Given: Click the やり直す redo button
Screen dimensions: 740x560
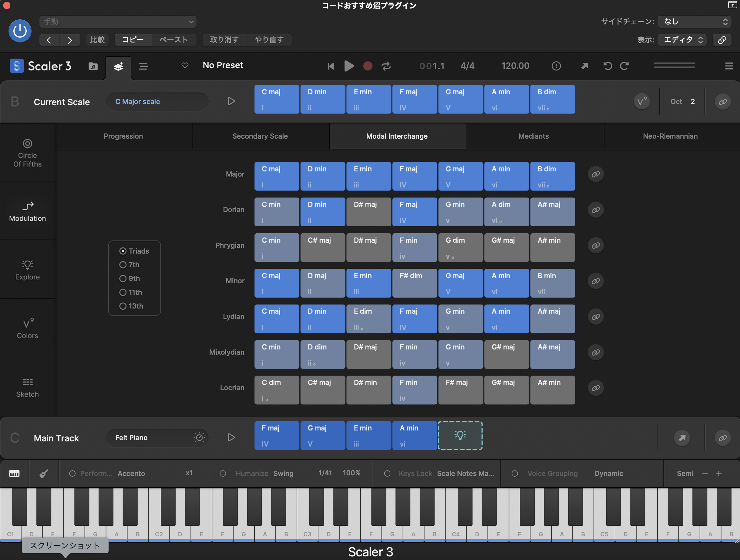Looking at the screenshot, I should tap(269, 40).
